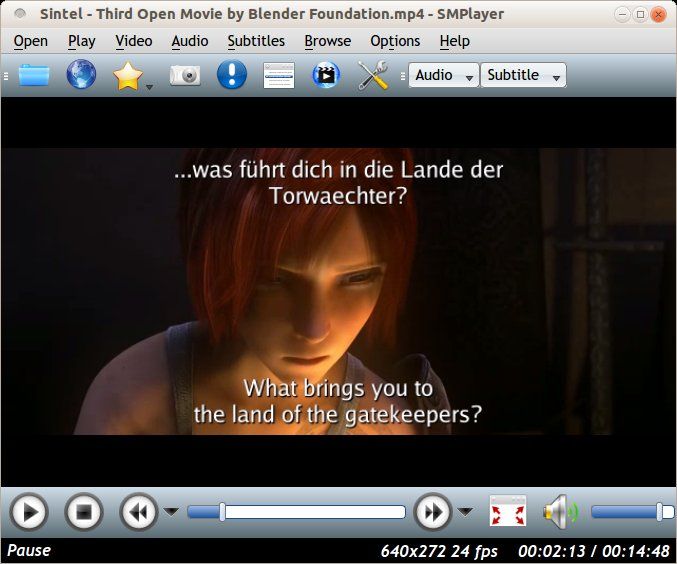Viewport: 677px width, 564px height.
Task: Expand the Subtitle track dropdown
Action: pyautogui.click(x=523, y=75)
